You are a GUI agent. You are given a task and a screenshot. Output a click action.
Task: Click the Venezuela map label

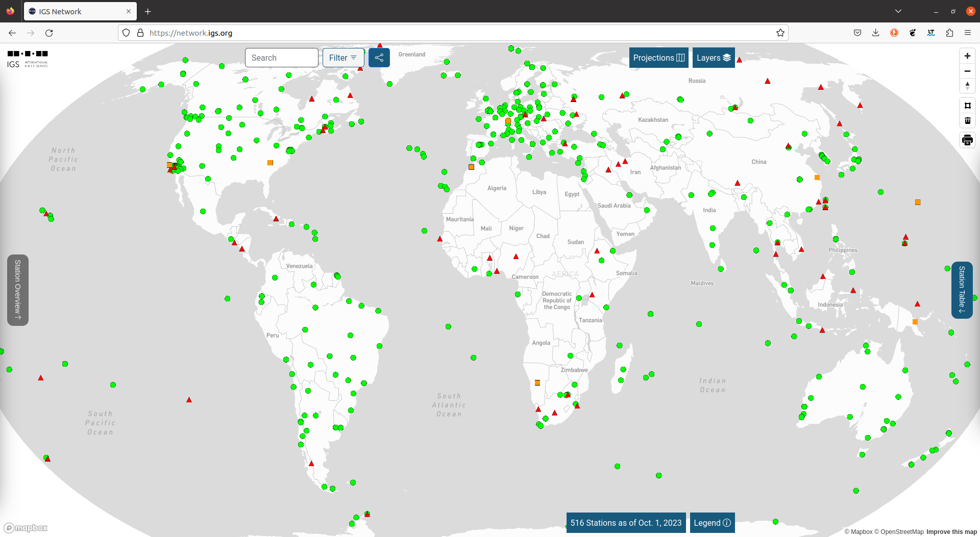pos(299,266)
